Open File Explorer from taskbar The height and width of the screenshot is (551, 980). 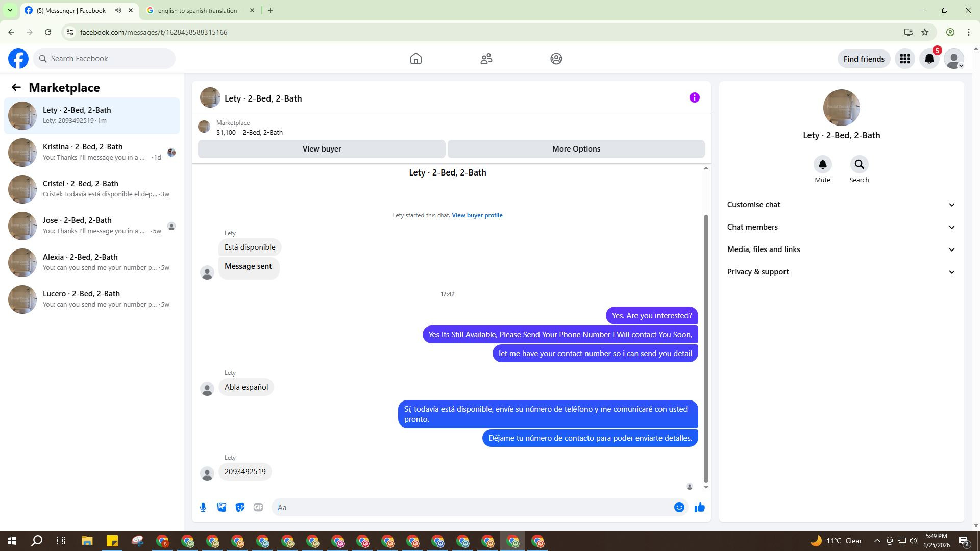point(87,541)
